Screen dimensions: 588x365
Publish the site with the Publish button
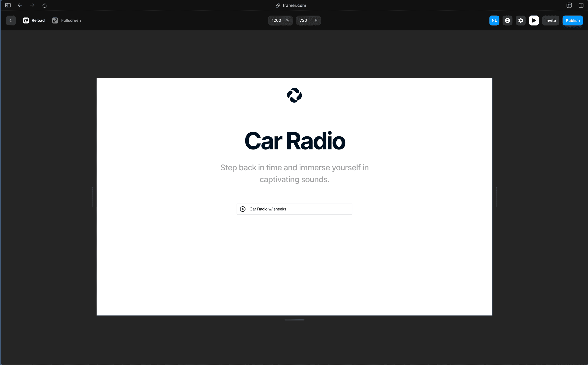(573, 20)
